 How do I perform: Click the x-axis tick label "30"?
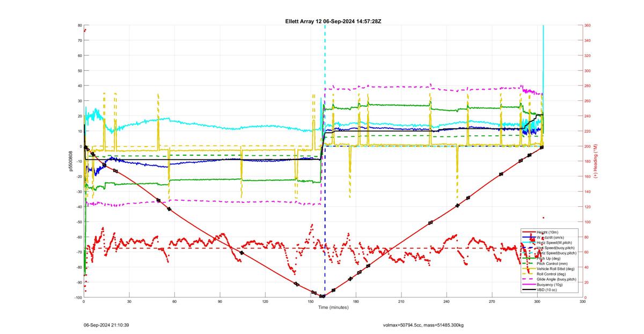(129, 302)
